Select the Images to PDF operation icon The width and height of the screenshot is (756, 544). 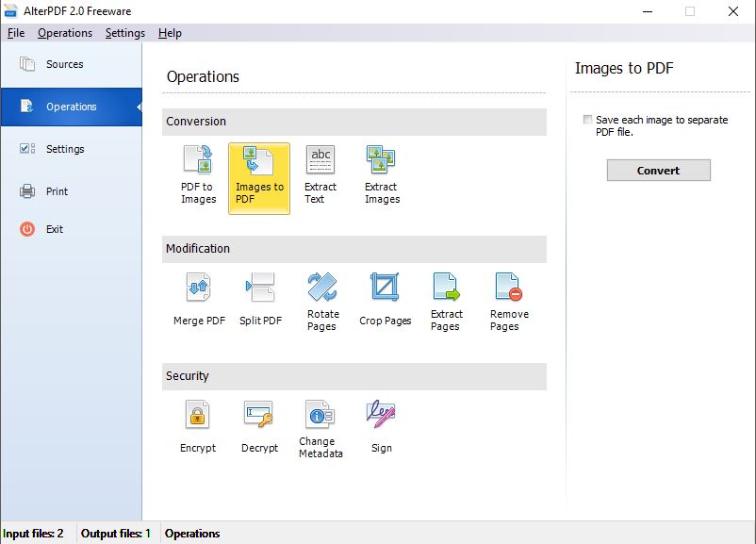point(259,160)
